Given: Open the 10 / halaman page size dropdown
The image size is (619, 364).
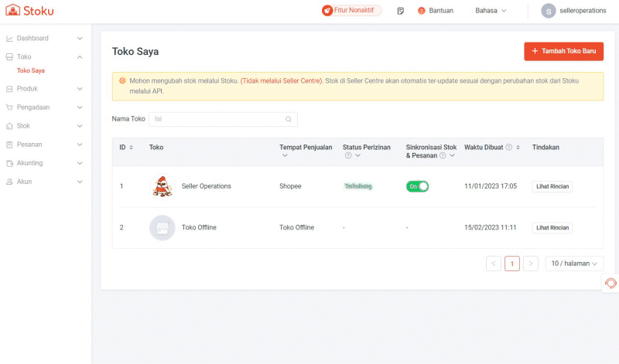Looking at the screenshot, I should click(573, 264).
